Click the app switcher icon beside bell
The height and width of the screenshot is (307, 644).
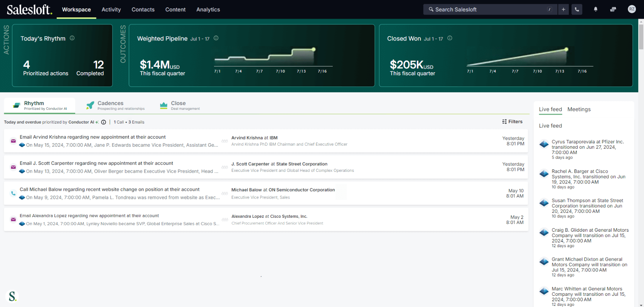pyautogui.click(x=613, y=9)
